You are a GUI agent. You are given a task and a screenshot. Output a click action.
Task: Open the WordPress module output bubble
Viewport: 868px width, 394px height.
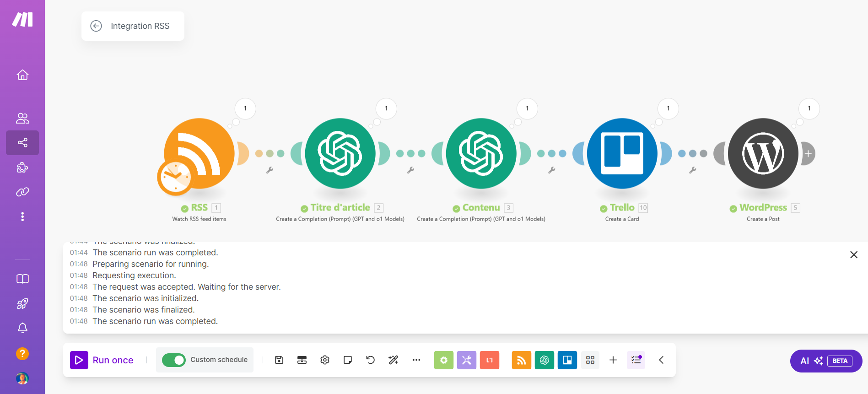click(x=809, y=108)
